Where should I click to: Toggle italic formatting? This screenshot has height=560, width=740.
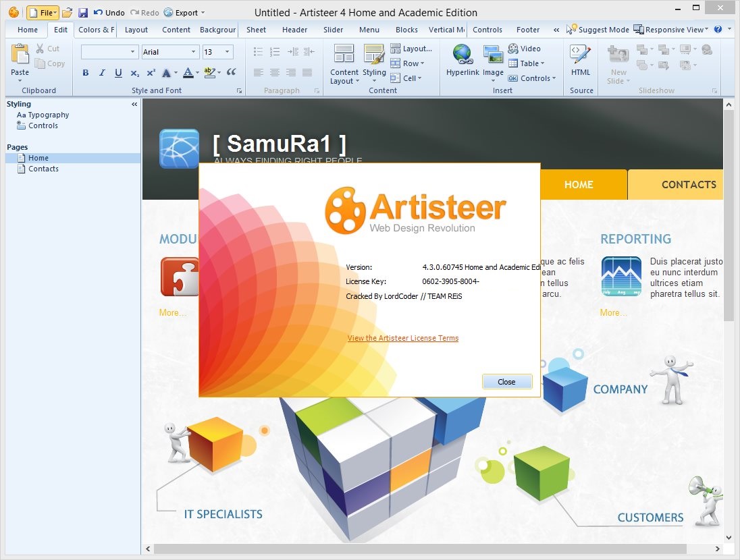point(102,73)
